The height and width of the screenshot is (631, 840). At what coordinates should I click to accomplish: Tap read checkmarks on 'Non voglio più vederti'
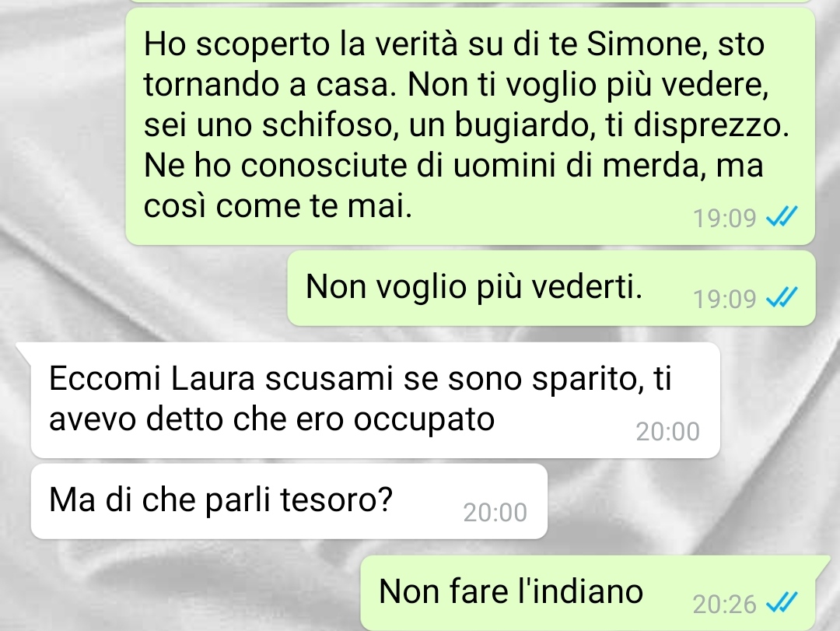click(x=782, y=297)
